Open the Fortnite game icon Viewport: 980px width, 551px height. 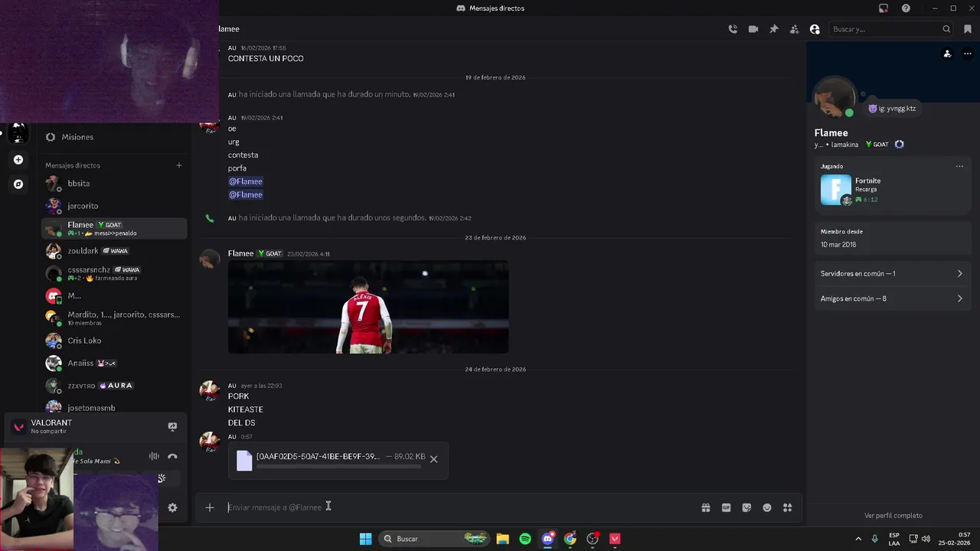[835, 190]
